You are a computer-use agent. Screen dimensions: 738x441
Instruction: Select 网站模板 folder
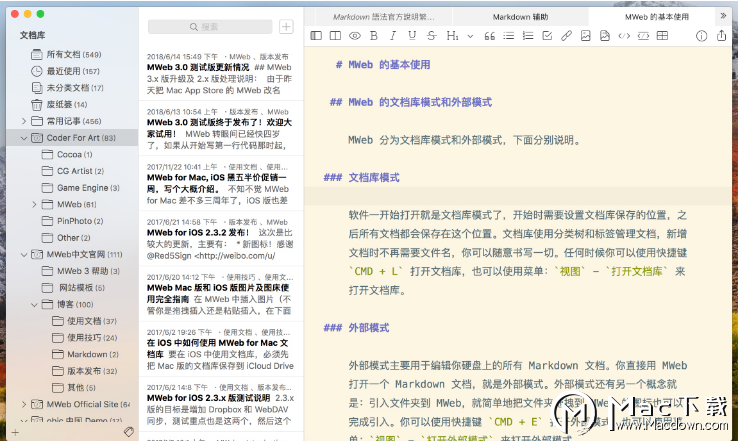tap(72, 288)
